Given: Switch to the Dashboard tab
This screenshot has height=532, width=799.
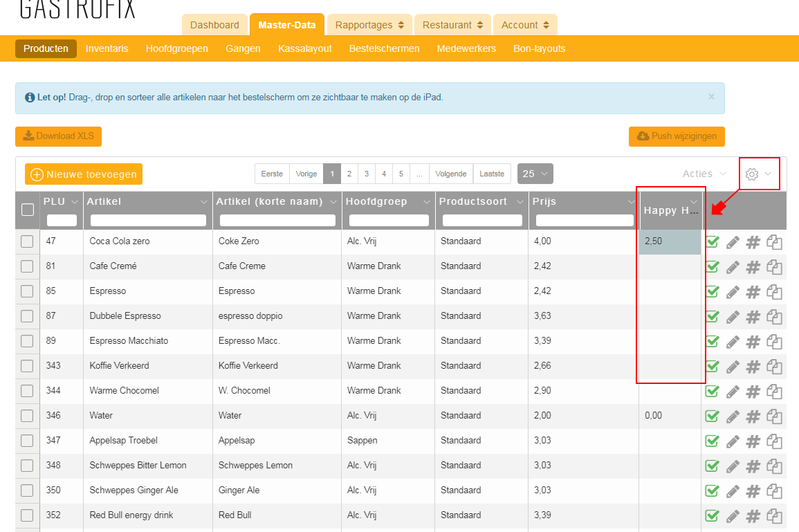Looking at the screenshot, I should (214, 25).
